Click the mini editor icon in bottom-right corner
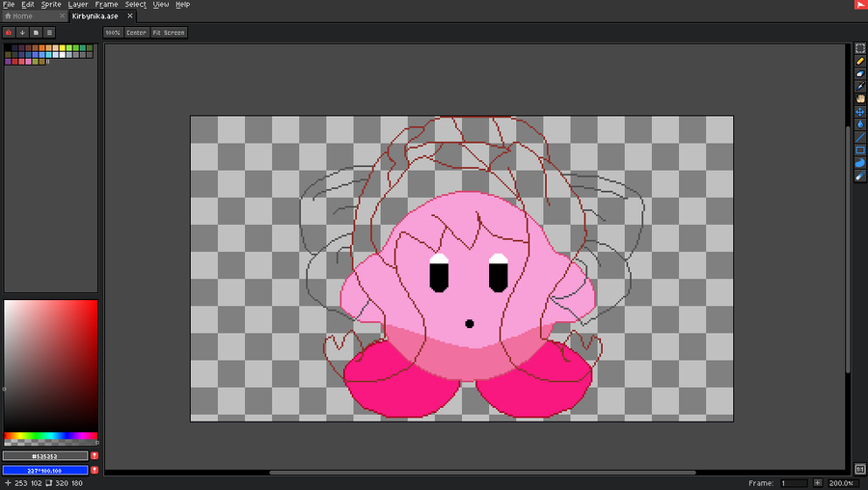Viewport: 868px width, 490px height. pos(859,470)
